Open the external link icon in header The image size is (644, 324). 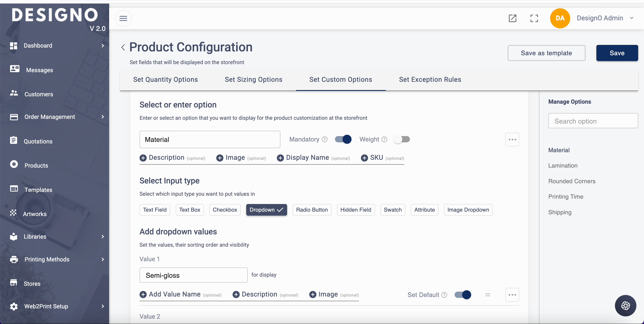point(512,18)
